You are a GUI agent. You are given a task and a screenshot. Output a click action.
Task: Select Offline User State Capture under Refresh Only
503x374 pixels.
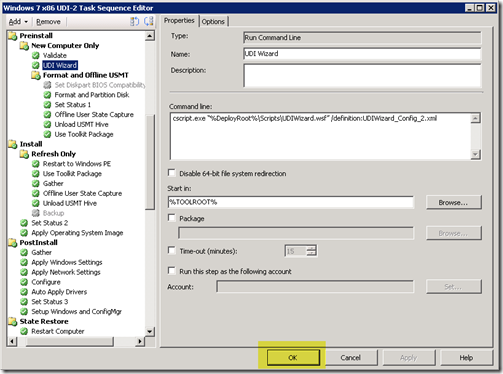pyautogui.click(x=82, y=193)
